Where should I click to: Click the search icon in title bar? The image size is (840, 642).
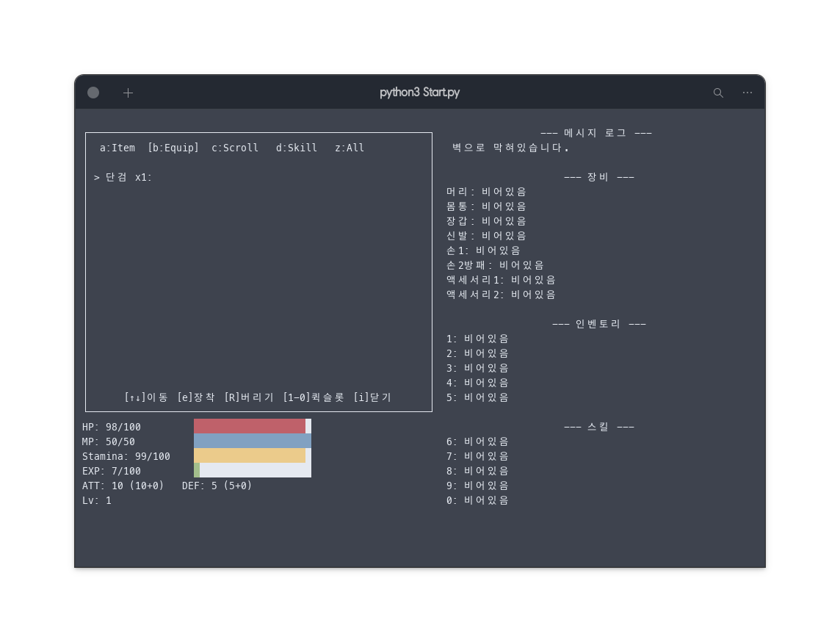(718, 93)
